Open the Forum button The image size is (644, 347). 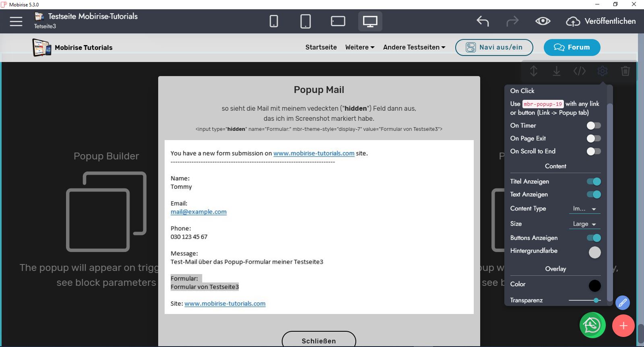coord(572,47)
